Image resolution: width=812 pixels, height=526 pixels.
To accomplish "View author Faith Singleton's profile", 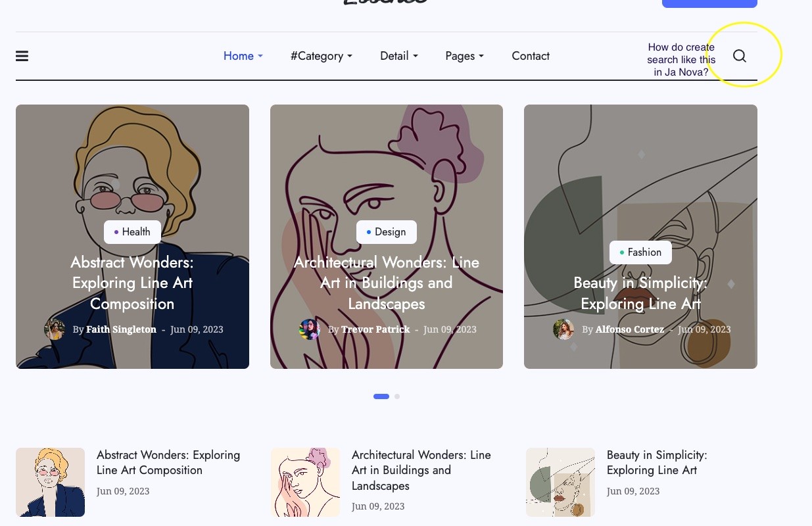I will point(121,329).
